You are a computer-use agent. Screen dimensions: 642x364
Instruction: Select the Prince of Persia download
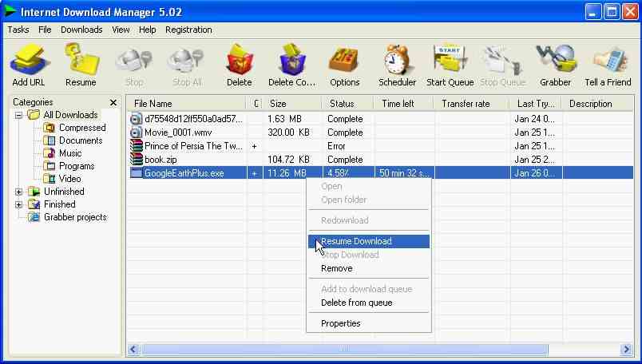(380, 146)
